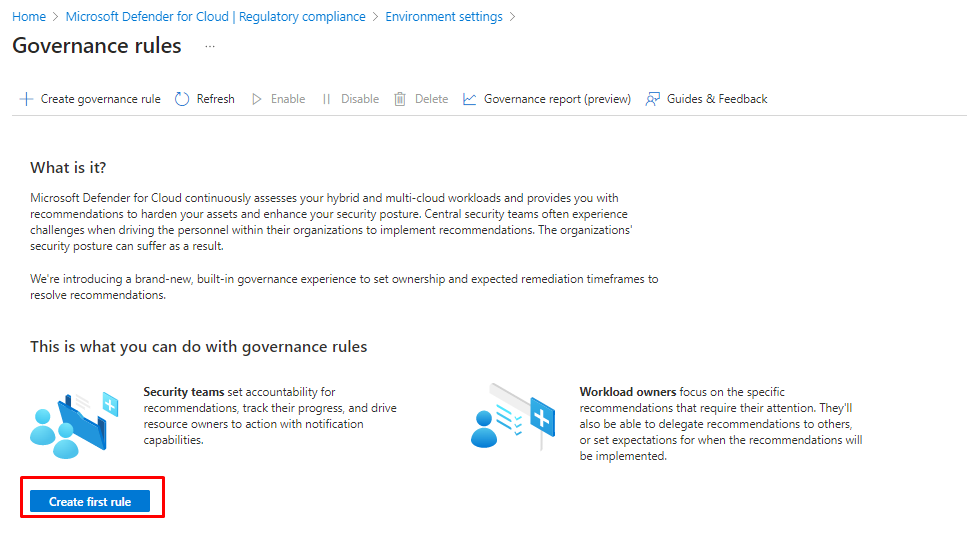This screenshot has height=541, width=967.
Task: Click the circular arrow Refresh icon
Action: tap(182, 99)
